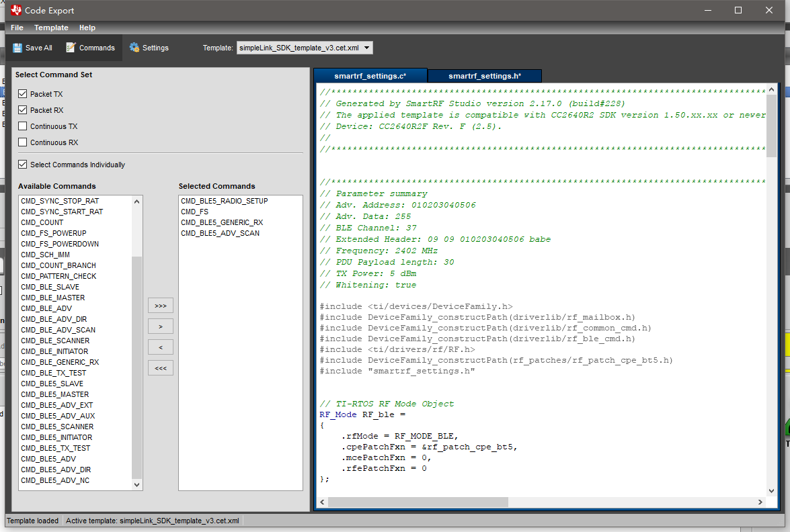Image resolution: width=790 pixels, height=532 pixels.
Task: Click the Save All disk icon
Action: point(17,48)
